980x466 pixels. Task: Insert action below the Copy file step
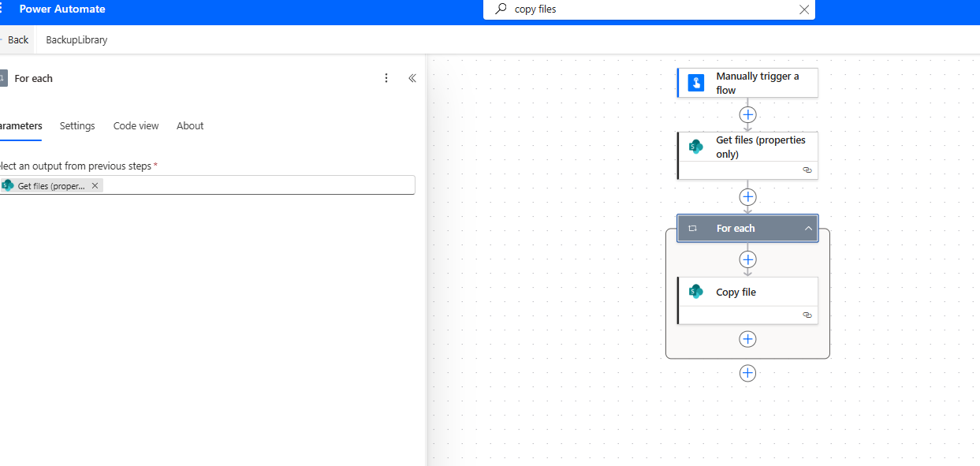tap(747, 339)
